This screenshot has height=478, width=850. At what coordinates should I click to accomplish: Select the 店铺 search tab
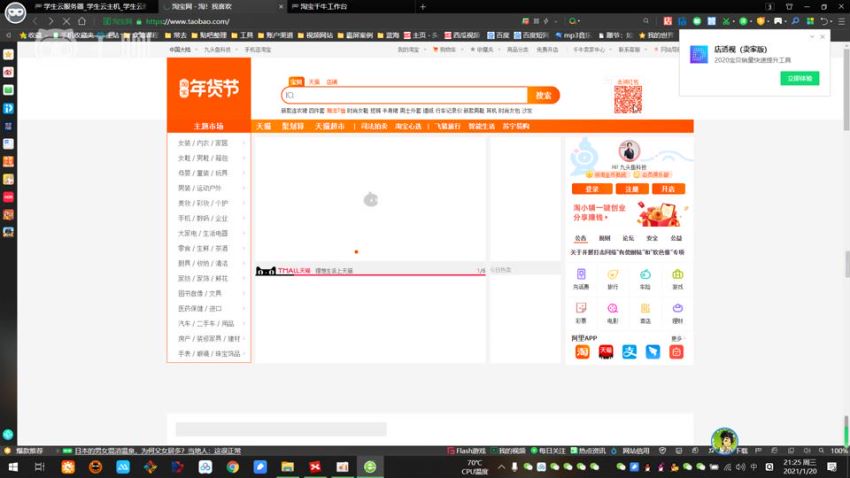pos(332,82)
